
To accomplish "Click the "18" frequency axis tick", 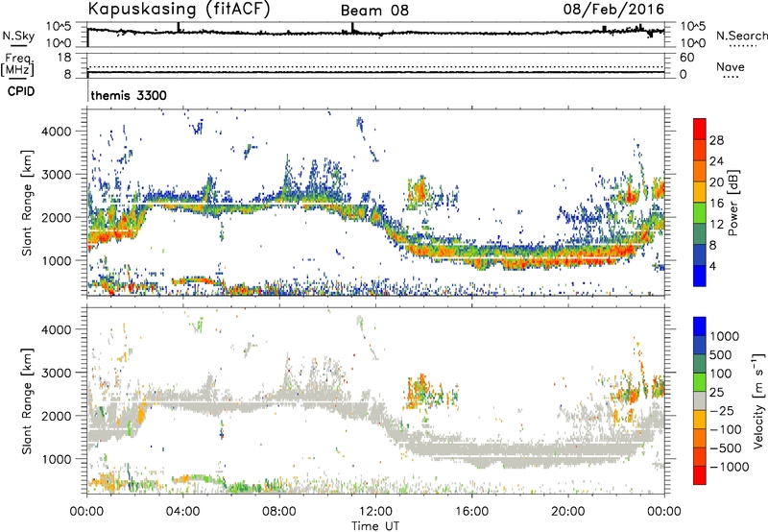I will click(64, 58).
